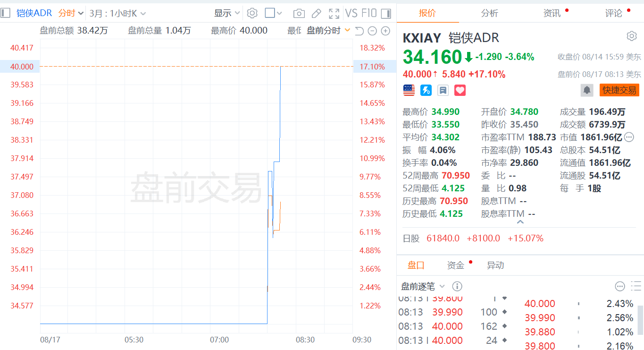Viewport: 644px width, 350px height.
Task: Add stock to favorites with heart icon
Action: (460, 90)
